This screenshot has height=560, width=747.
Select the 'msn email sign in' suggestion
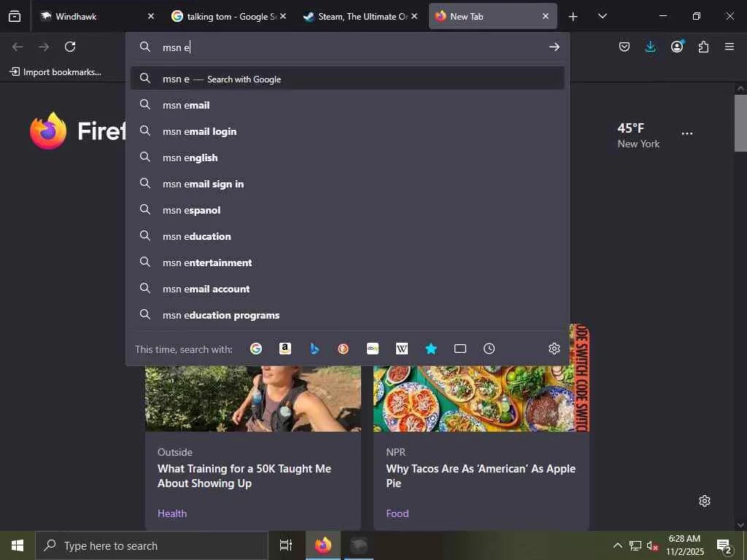click(x=347, y=184)
